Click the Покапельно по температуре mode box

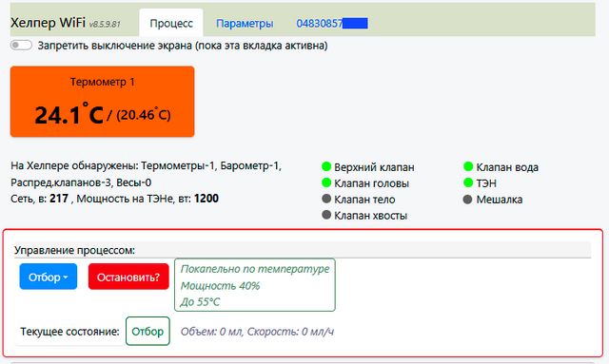(255, 285)
